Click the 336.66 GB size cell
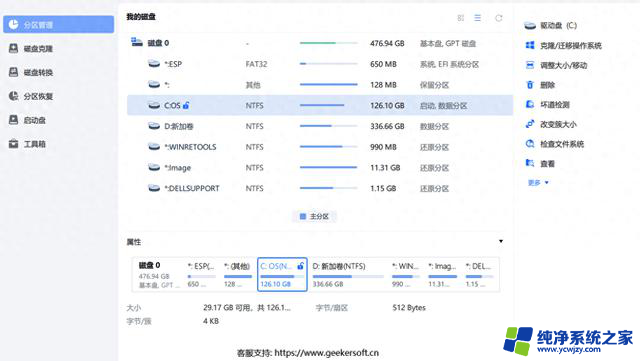The width and height of the screenshot is (640, 361). pyautogui.click(x=387, y=126)
